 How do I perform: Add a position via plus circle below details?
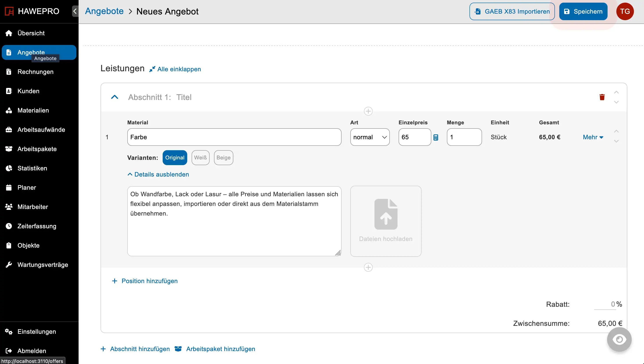click(368, 267)
